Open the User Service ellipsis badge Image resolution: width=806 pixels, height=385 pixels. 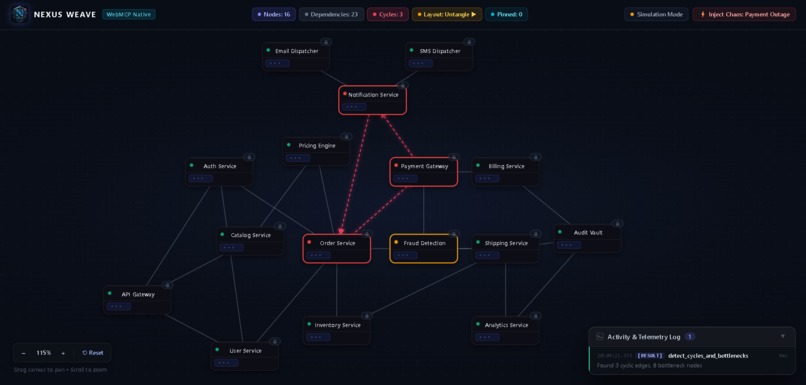pos(226,363)
